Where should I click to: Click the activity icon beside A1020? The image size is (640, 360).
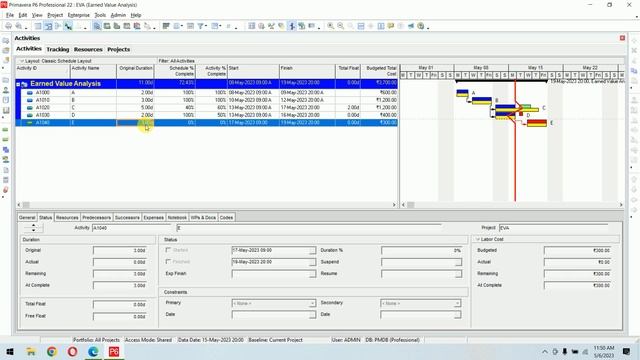coord(30,108)
